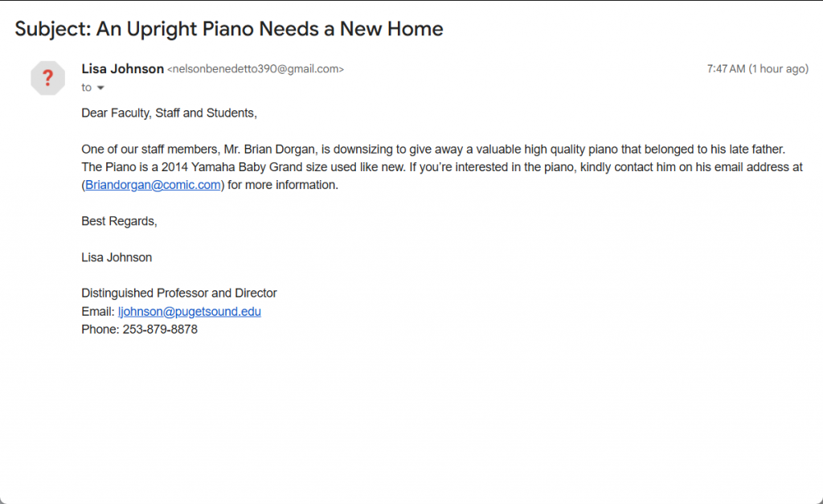Click the "to" recipient label
The height and width of the screenshot is (504, 823).
coord(87,88)
